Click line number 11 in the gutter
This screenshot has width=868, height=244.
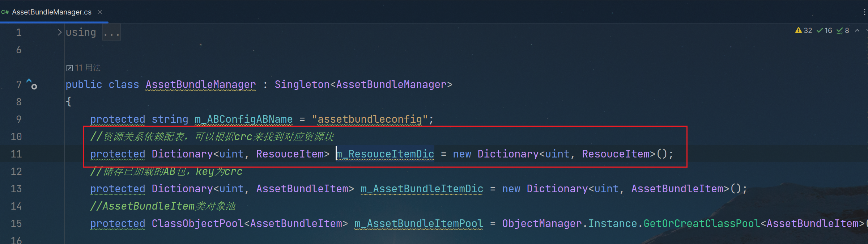coord(16,154)
